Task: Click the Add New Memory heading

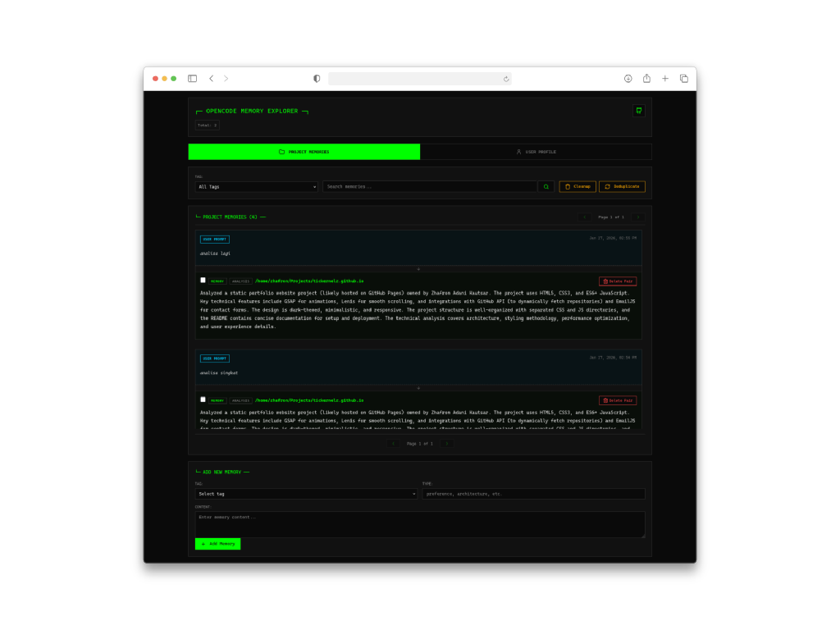Action: coord(222,472)
